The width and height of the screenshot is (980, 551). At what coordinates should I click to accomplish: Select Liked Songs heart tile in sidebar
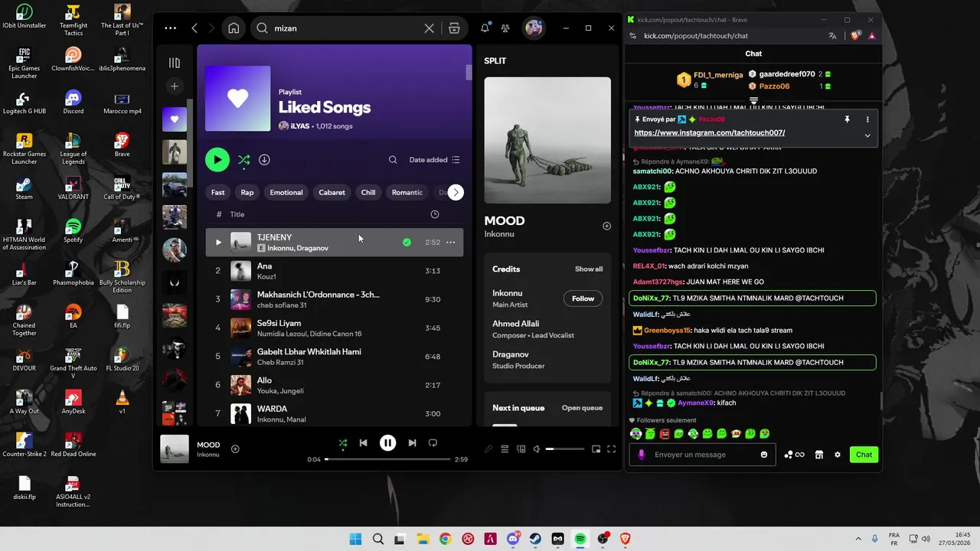tap(175, 119)
